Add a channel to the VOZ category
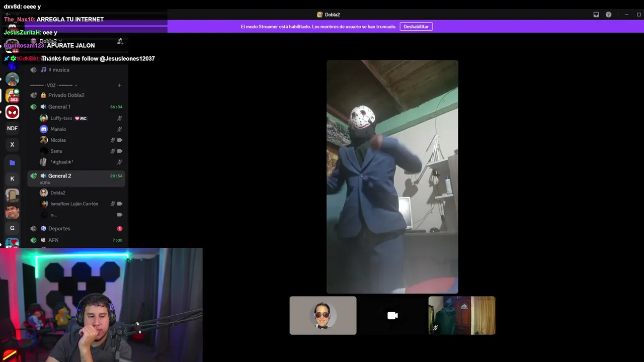Viewport: 644px width, 362px height. tap(120, 85)
